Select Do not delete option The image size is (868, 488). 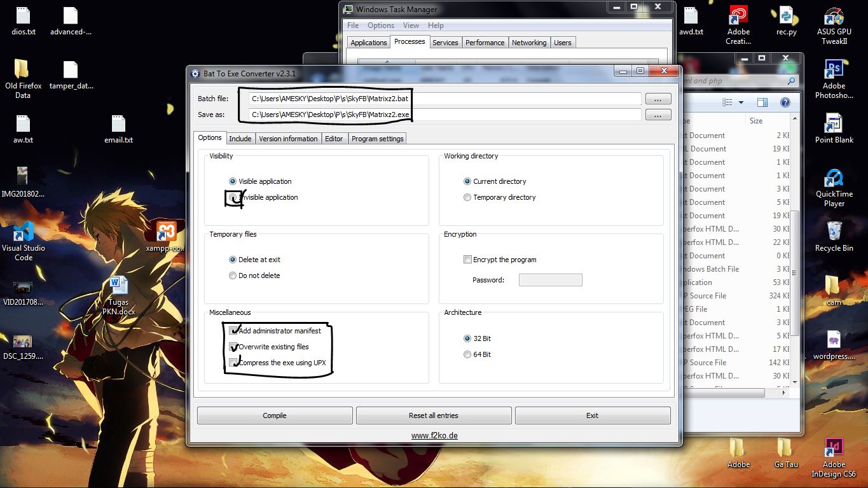[x=233, y=275]
